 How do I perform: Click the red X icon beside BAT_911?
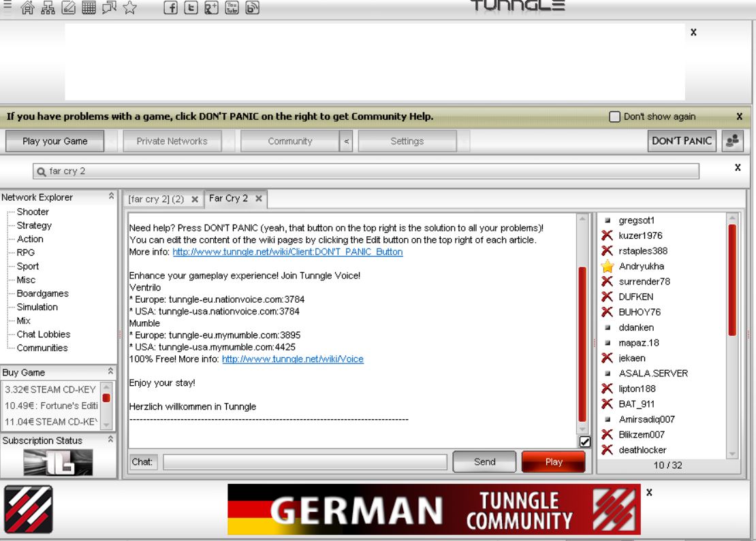(607, 404)
